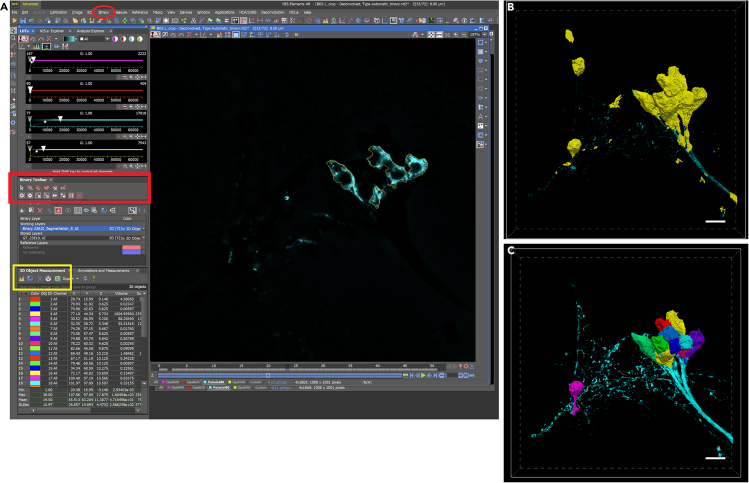Click the histogram icon in 3D Object Measurement
The height and width of the screenshot is (483, 749).
coord(22,279)
